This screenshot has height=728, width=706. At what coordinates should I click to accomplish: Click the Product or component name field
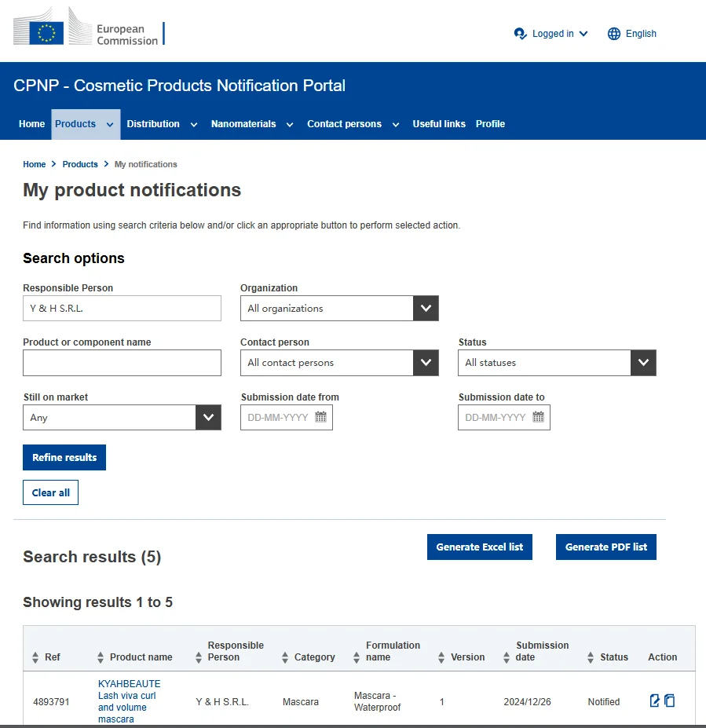click(x=122, y=363)
